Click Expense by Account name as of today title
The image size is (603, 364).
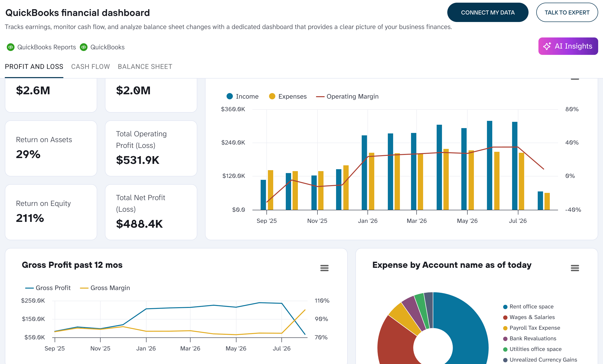coord(452,265)
